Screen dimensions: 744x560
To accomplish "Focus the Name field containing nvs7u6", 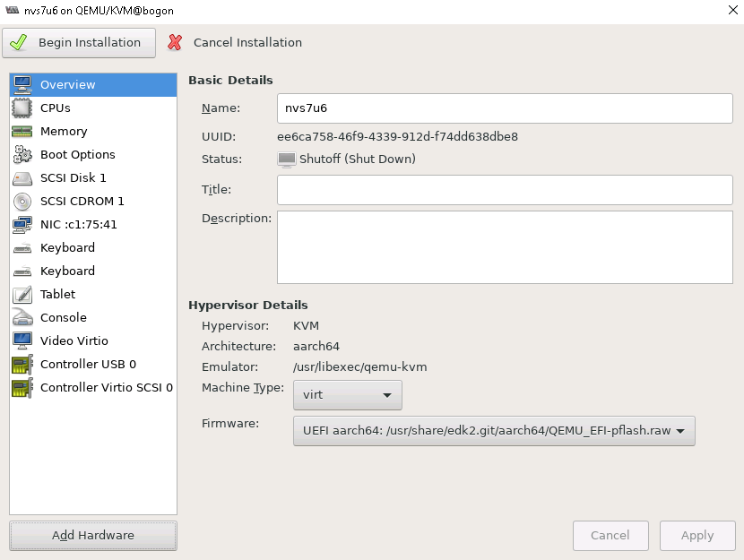I will click(x=505, y=108).
